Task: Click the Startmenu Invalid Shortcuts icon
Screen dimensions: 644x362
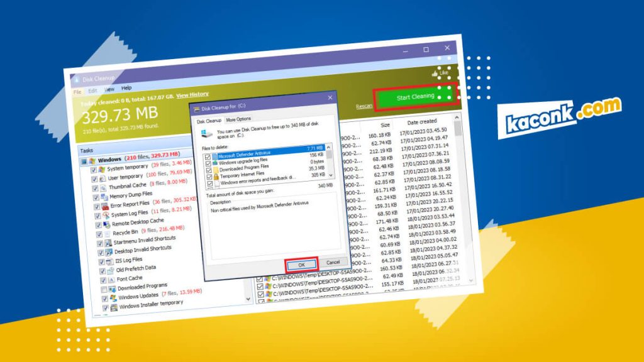Action: tap(108, 243)
